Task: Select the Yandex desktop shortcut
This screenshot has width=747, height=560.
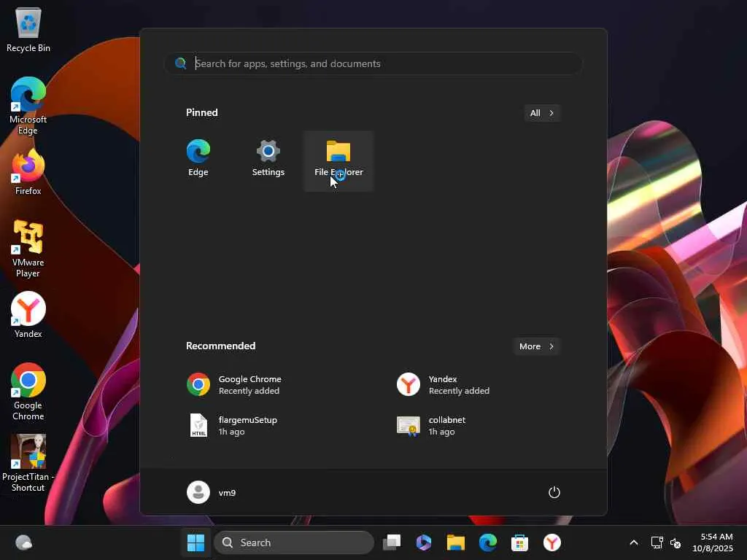Action: (x=28, y=315)
